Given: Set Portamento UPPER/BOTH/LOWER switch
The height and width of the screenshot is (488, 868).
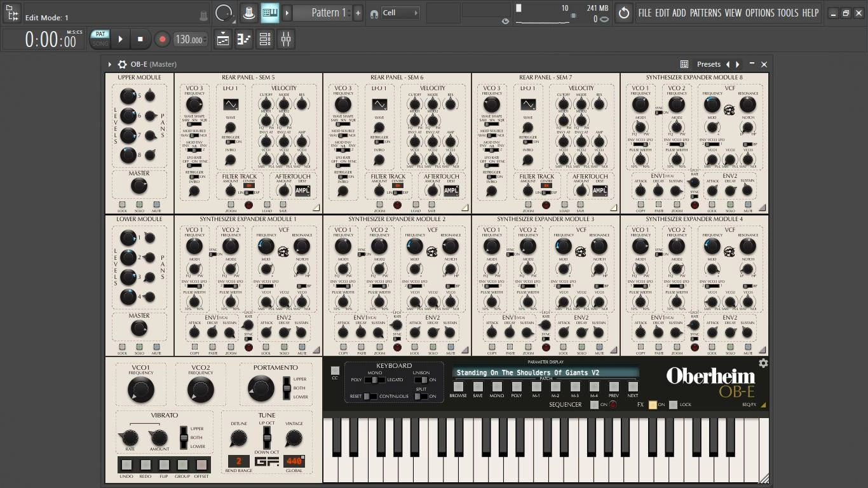Looking at the screenshot, I should 287,388.
